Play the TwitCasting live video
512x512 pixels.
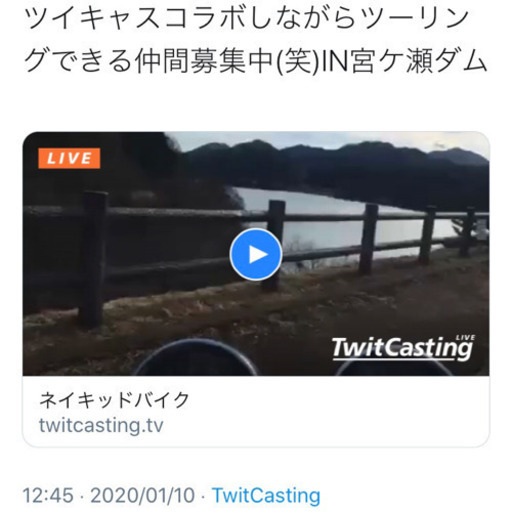click(x=256, y=254)
